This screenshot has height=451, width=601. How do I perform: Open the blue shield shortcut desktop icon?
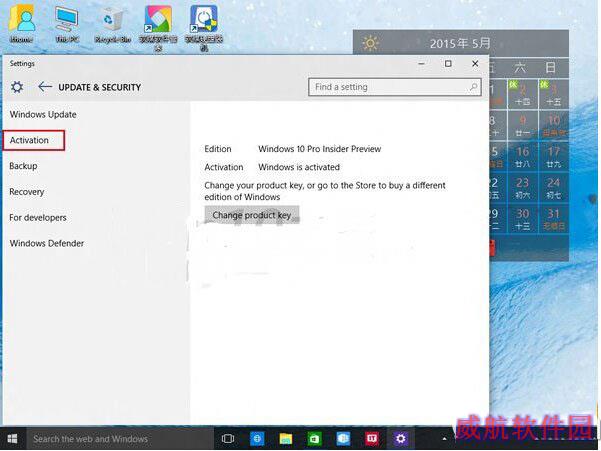pyautogui.click(x=204, y=28)
